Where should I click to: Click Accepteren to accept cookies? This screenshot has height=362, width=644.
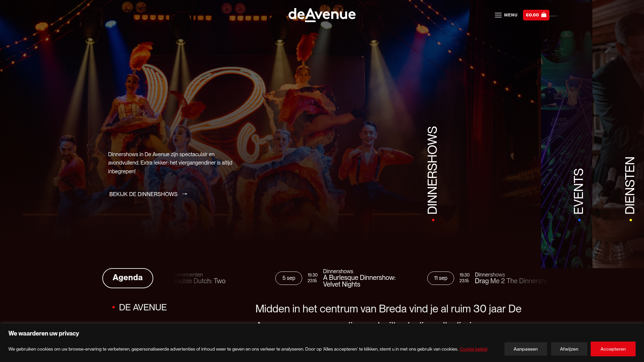coord(613,349)
